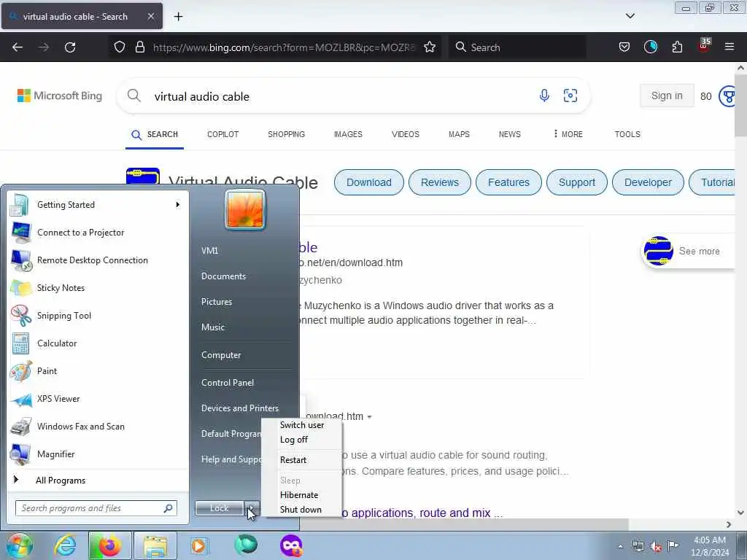Open Remote Desktop Connection
Screen dimensions: 747x560
tap(98, 260)
